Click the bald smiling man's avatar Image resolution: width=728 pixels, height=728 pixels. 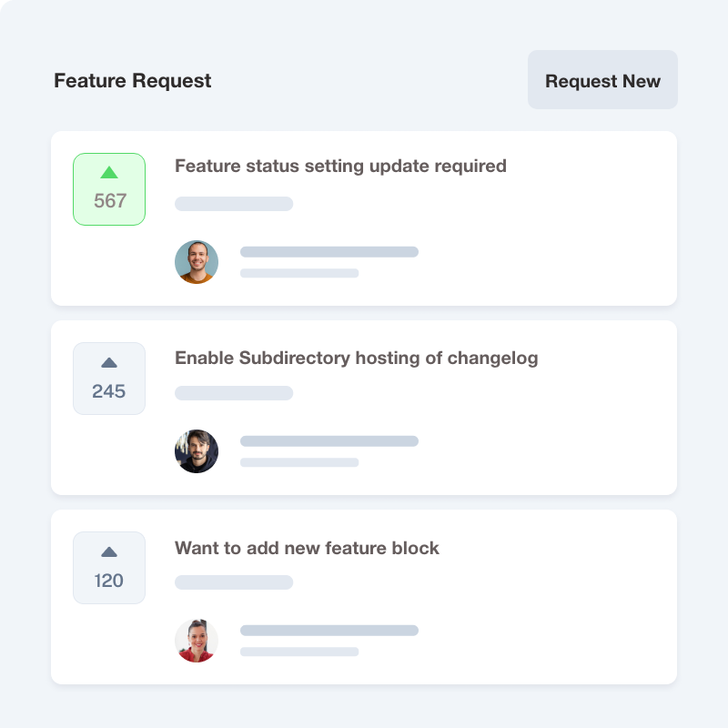(197, 262)
